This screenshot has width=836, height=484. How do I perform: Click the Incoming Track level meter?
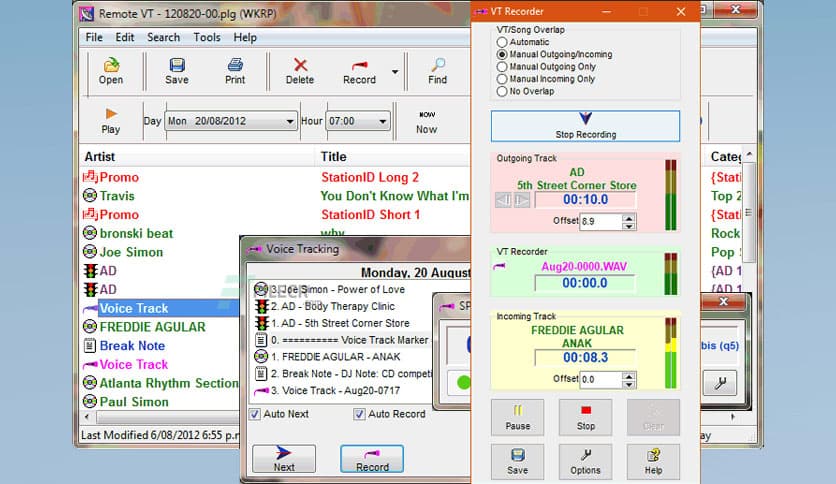(671, 353)
